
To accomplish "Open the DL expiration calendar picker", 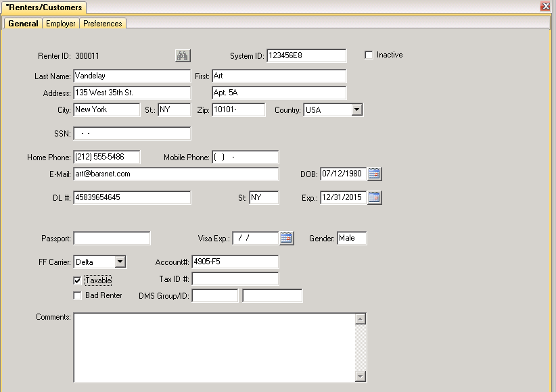I will click(374, 197).
